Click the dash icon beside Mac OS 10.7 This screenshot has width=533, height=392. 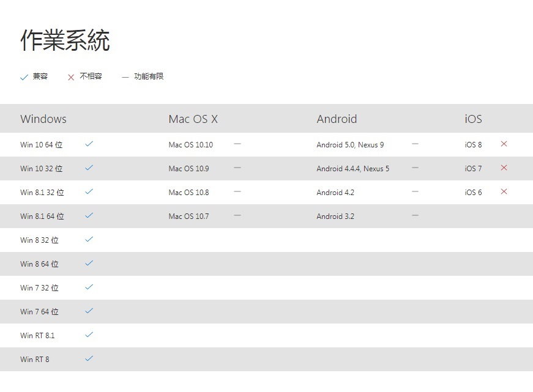237,215
